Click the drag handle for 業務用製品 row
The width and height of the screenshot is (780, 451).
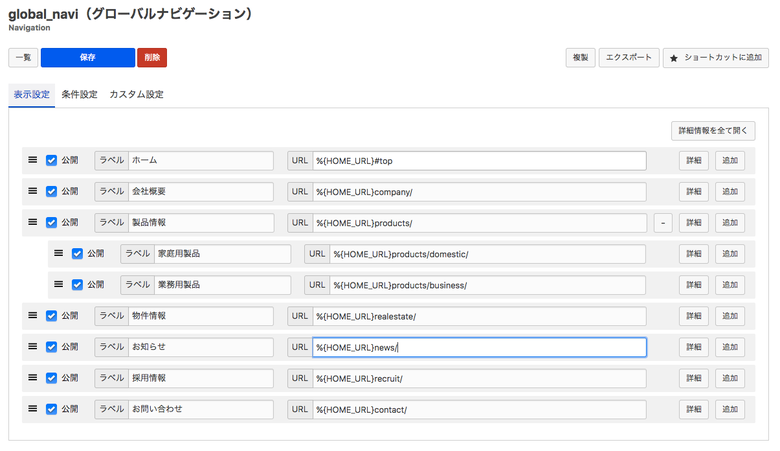point(58,285)
